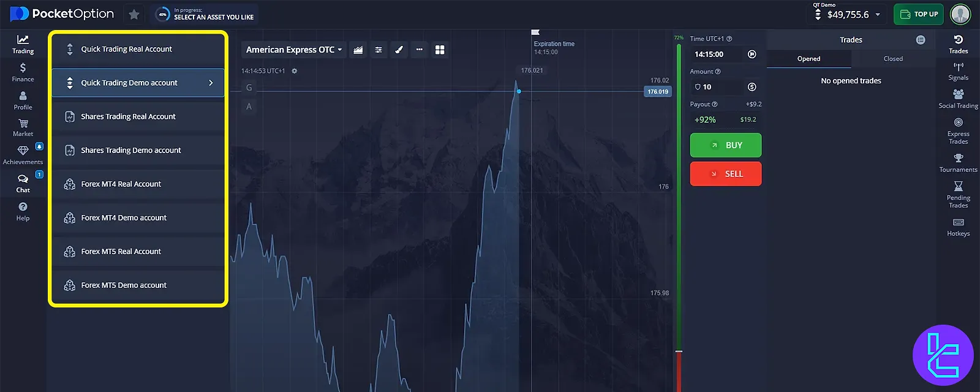Click the favorites star icon

click(x=134, y=14)
